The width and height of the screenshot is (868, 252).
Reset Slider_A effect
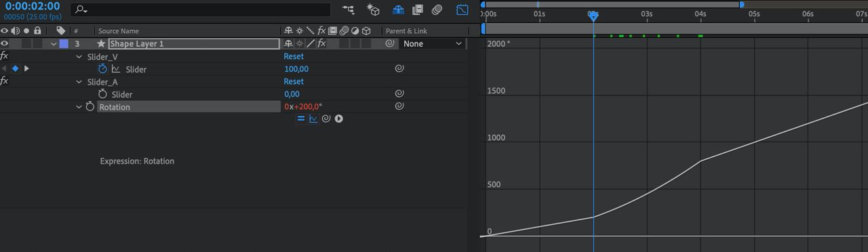(x=294, y=81)
